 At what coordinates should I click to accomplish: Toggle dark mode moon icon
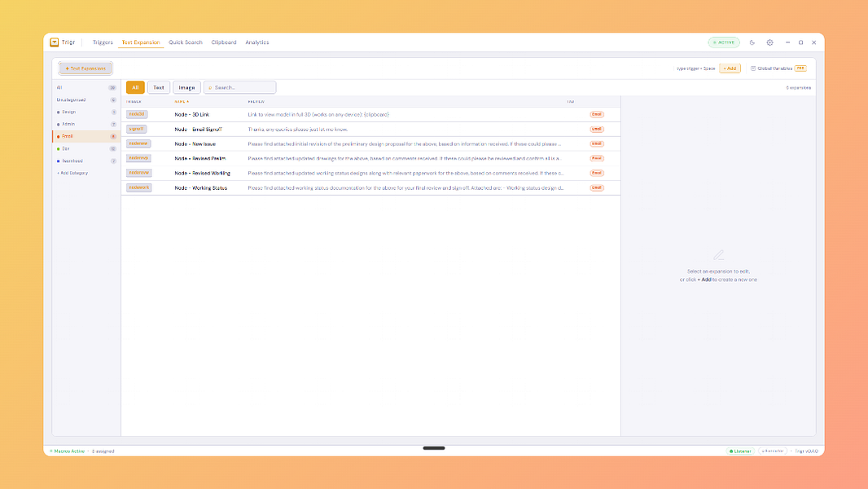coord(752,42)
